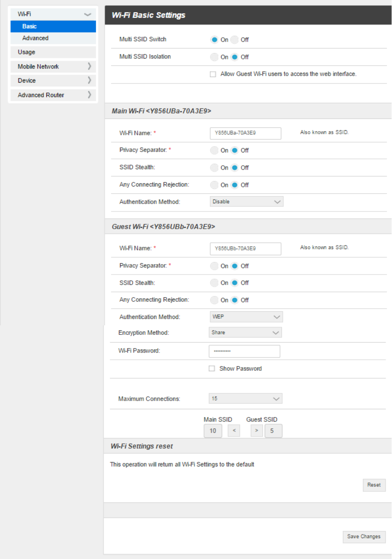Select the Basic Wi-Fi menu item
The width and height of the screenshot is (392, 559).
tap(53, 26)
